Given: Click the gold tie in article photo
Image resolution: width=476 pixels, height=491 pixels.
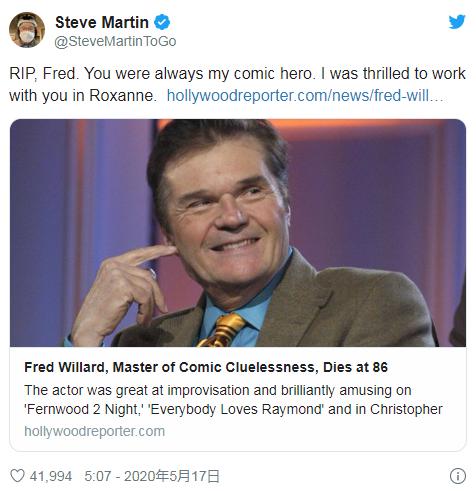Looking at the screenshot, I should (222, 330).
